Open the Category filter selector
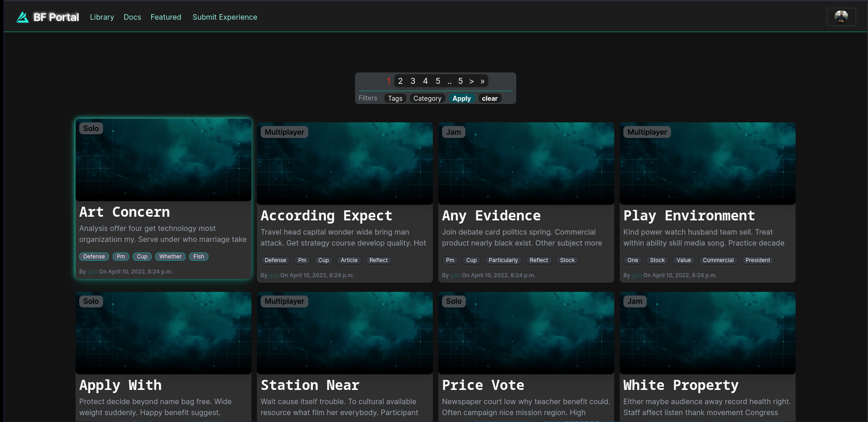 [x=427, y=98]
